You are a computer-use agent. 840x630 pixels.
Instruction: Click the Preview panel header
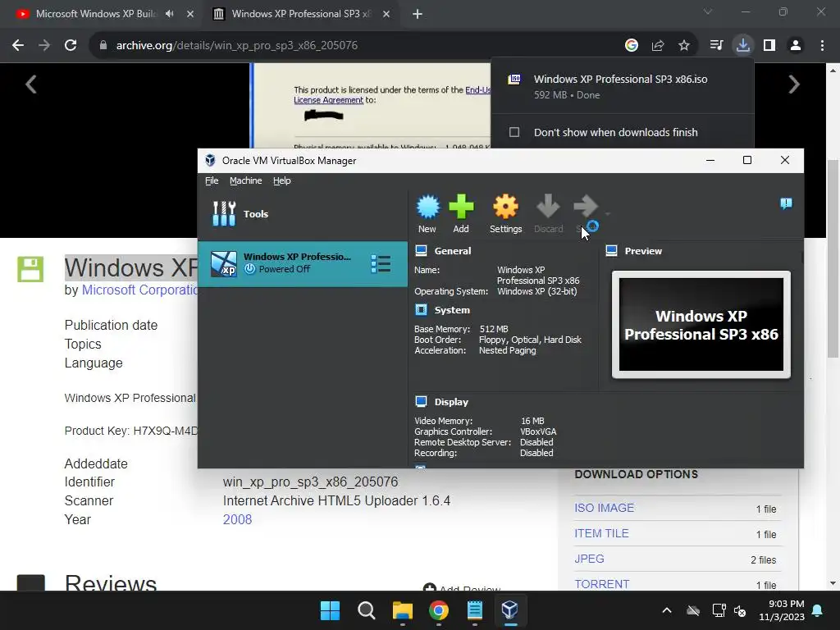pos(643,251)
